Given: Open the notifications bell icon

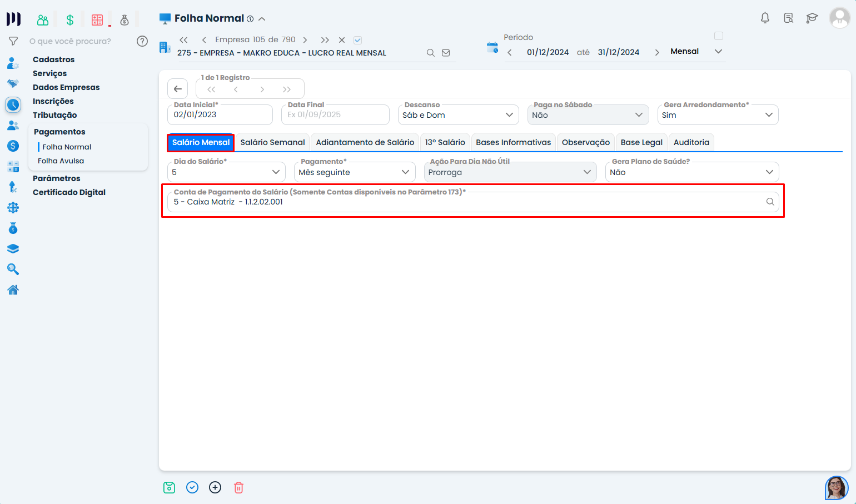Looking at the screenshot, I should tap(765, 18).
